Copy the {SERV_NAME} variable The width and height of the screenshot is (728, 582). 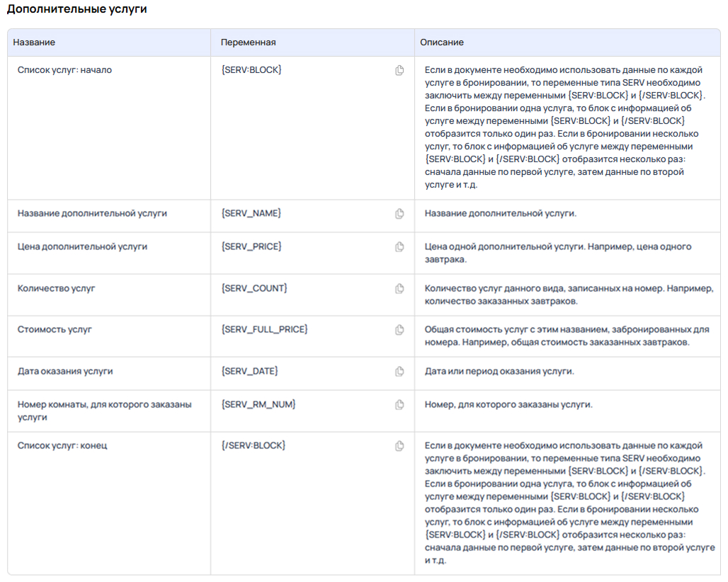coord(399,213)
